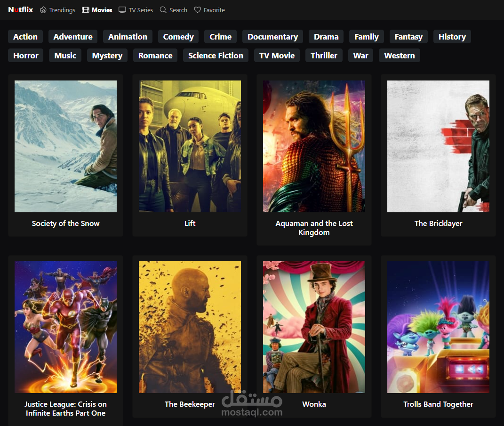504x426 pixels.
Task: Click the Nutflix logo
Action: pos(21,10)
